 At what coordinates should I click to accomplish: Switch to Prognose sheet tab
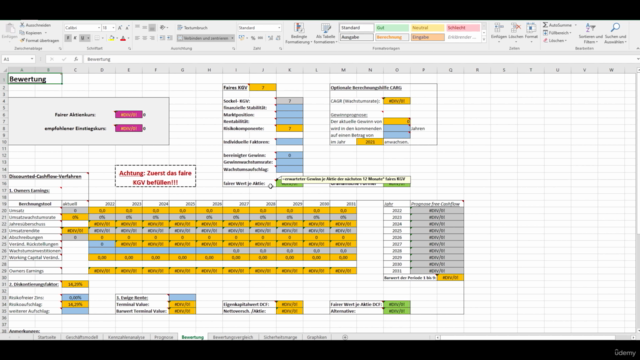(164, 337)
